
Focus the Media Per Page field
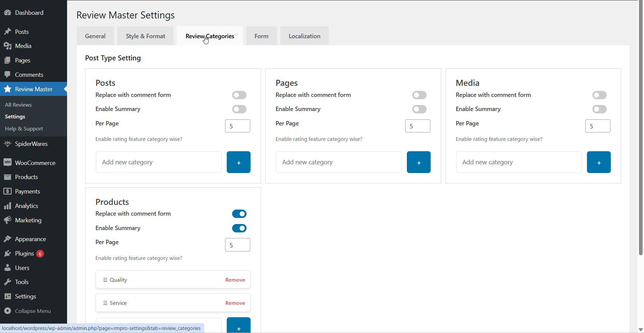[x=598, y=126]
